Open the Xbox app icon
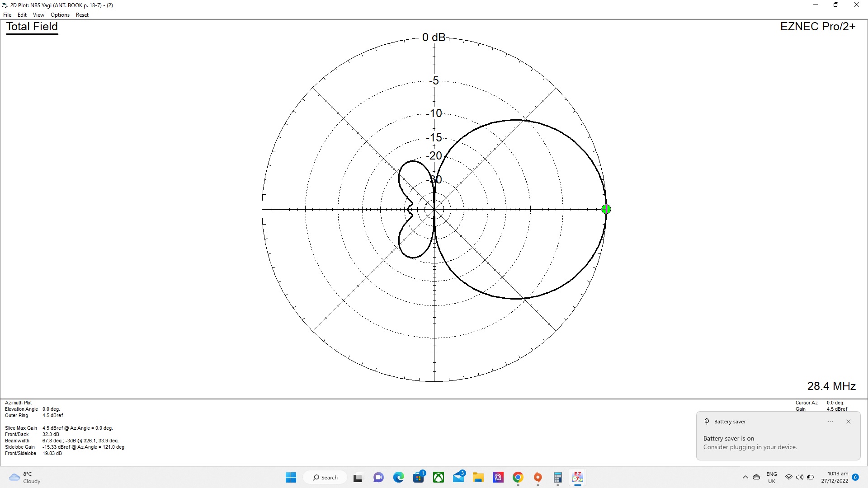 pyautogui.click(x=439, y=477)
